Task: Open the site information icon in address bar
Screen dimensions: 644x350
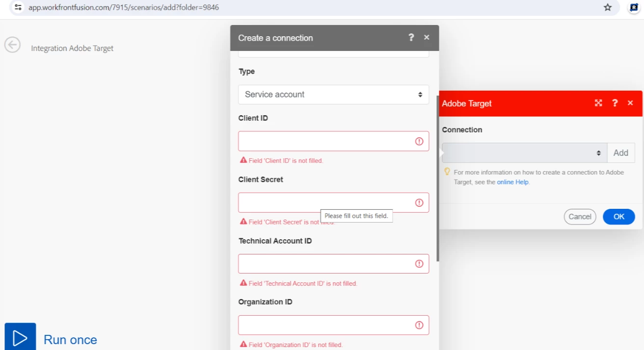Action: [x=18, y=7]
